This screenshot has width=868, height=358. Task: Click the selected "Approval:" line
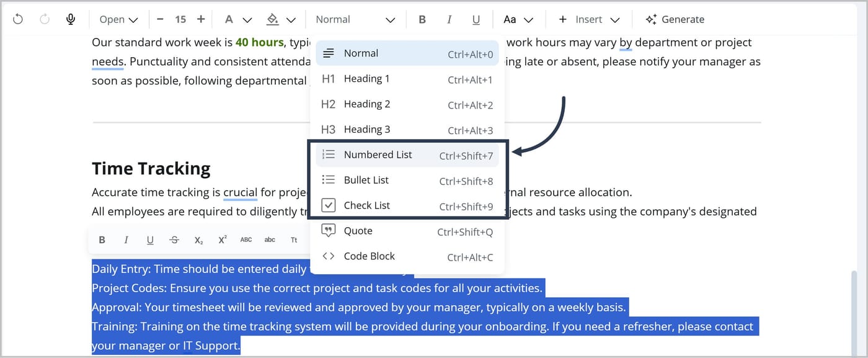pyautogui.click(x=360, y=308)
